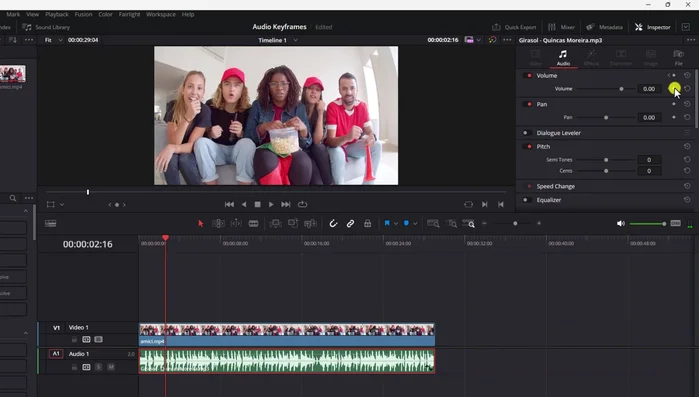Open Timeline View Options icon
699x397 pixels.
point(50,224)
